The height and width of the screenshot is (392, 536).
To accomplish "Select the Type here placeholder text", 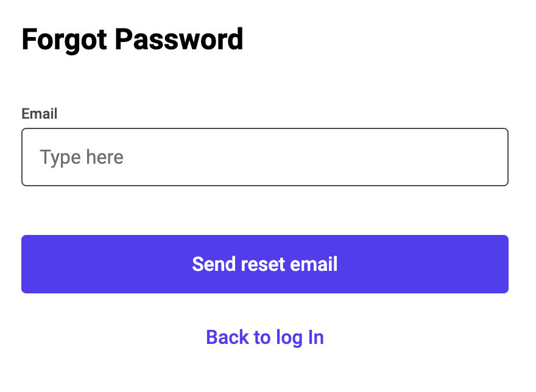I will 82,158.
